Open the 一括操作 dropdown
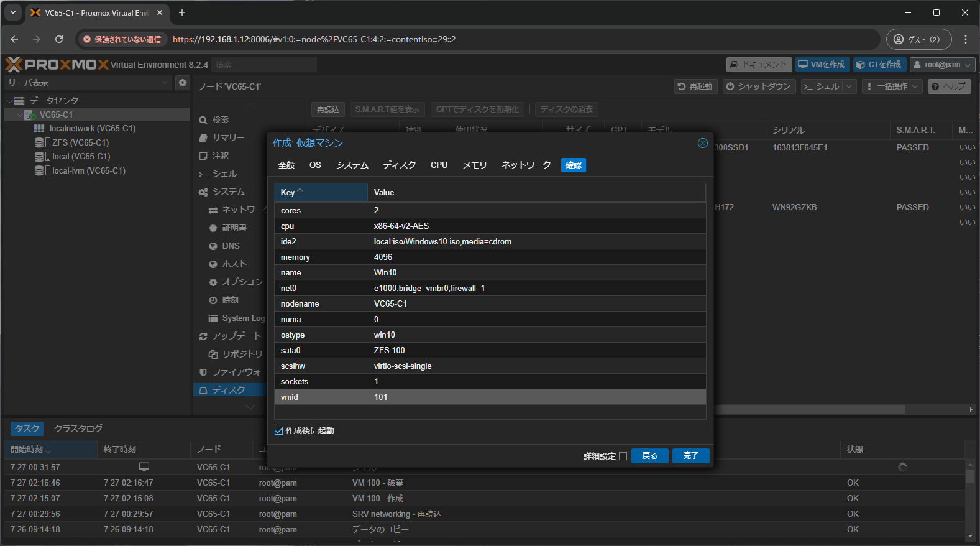980x546 pixels. point(893,86)
